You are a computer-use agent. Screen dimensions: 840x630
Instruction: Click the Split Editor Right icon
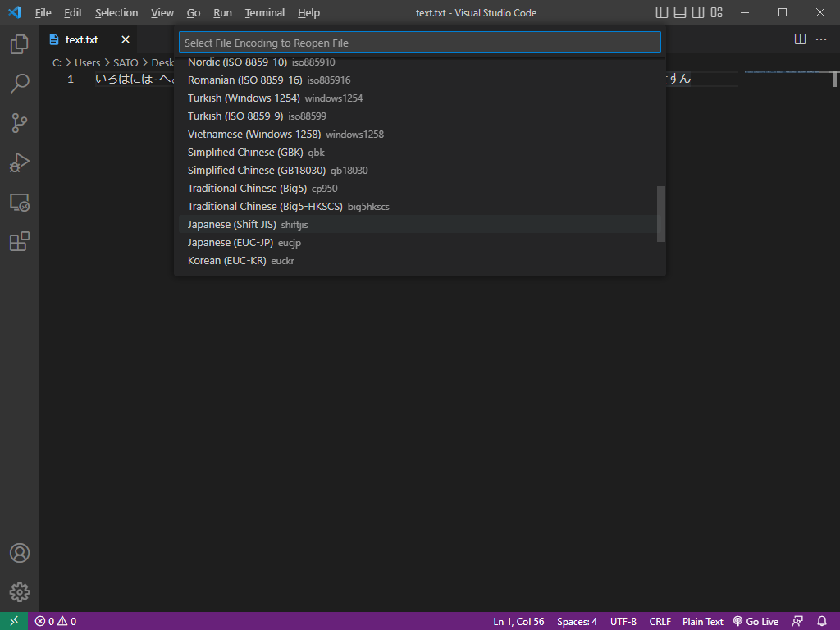(800, 39)
